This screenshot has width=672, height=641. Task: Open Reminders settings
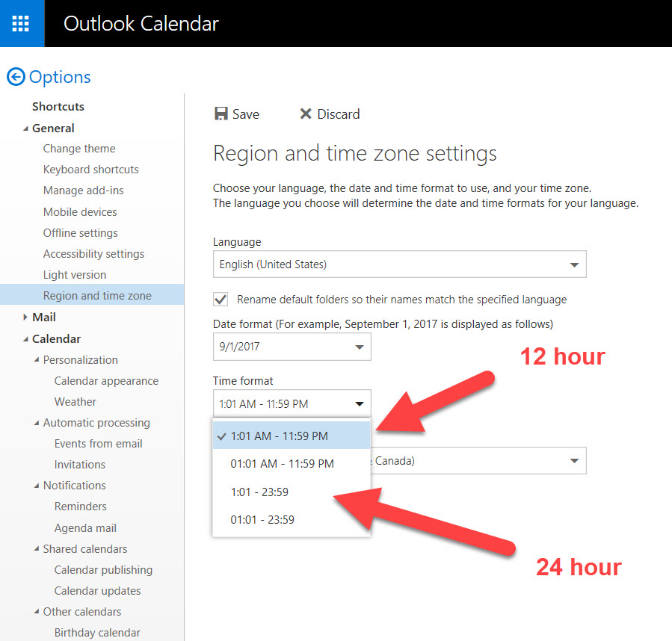pyautogui.click(x=81, y=506)
